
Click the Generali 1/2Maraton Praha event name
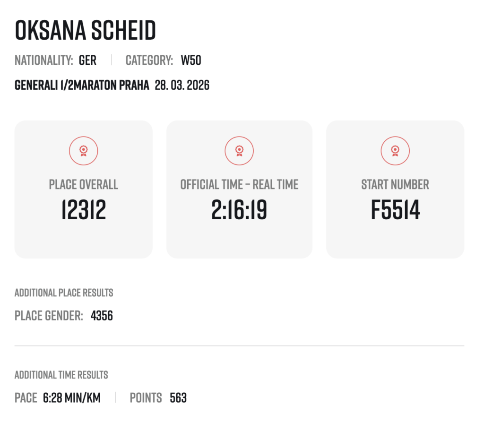(82, 85)
